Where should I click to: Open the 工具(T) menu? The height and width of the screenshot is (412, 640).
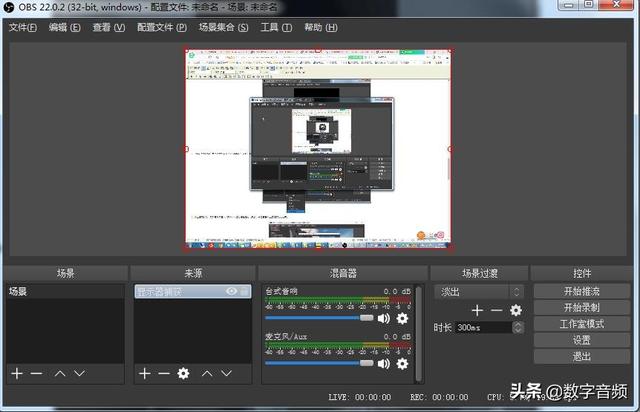(x=276, y=27)
